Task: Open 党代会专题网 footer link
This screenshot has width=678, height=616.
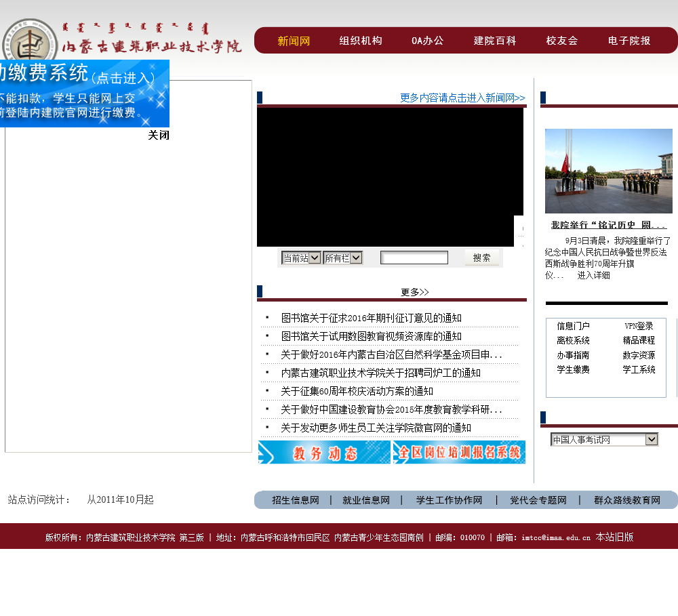Action: pyautogui.click(x=538, y=500)
